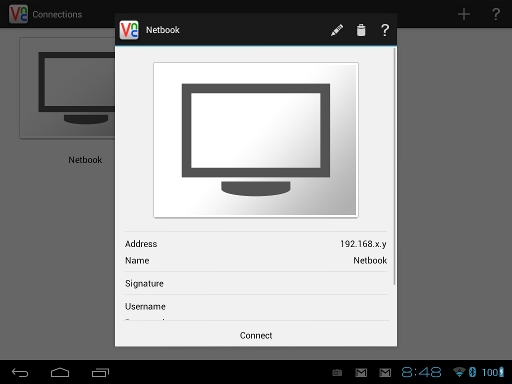The width and height of the screenshot is (512, 384).
Task: Tap the Signature row
Action: coord(256,283)
